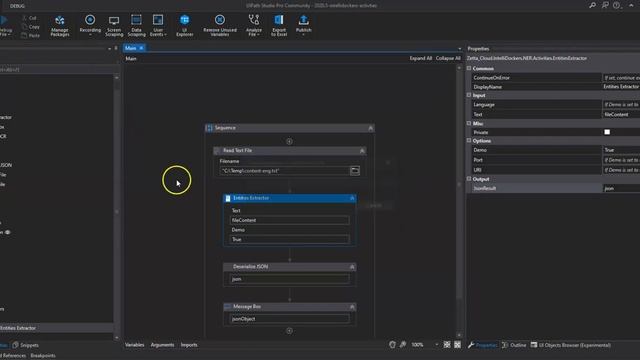The width and height of the screenshot is (640, 360).
Task: Click the Debug File play icon
Action: 4,20
